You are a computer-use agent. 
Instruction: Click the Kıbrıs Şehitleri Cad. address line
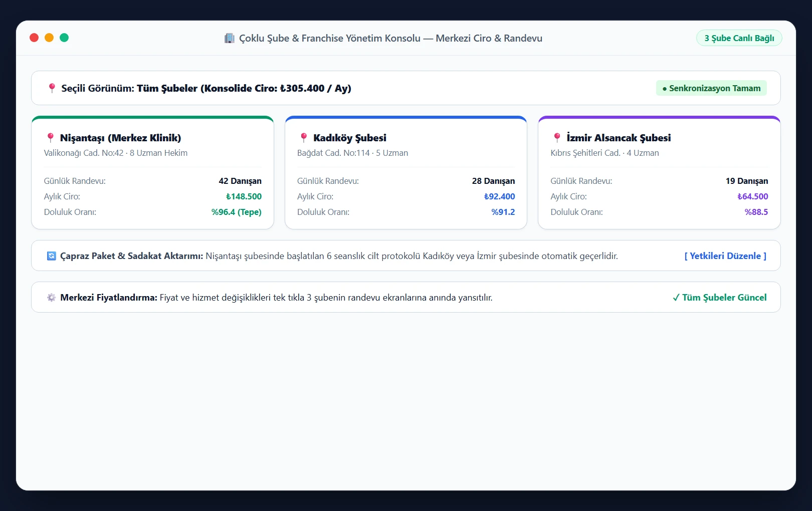point(604,153)
